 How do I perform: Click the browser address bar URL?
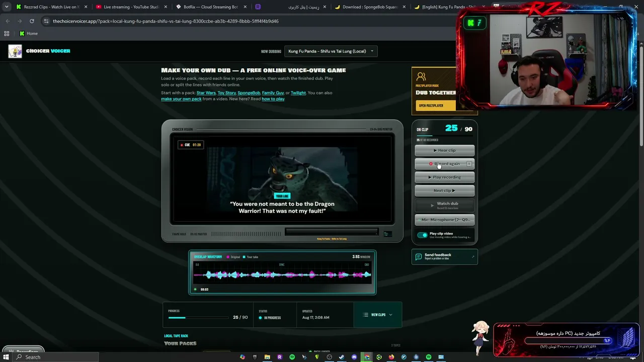(x=166, y=21)
